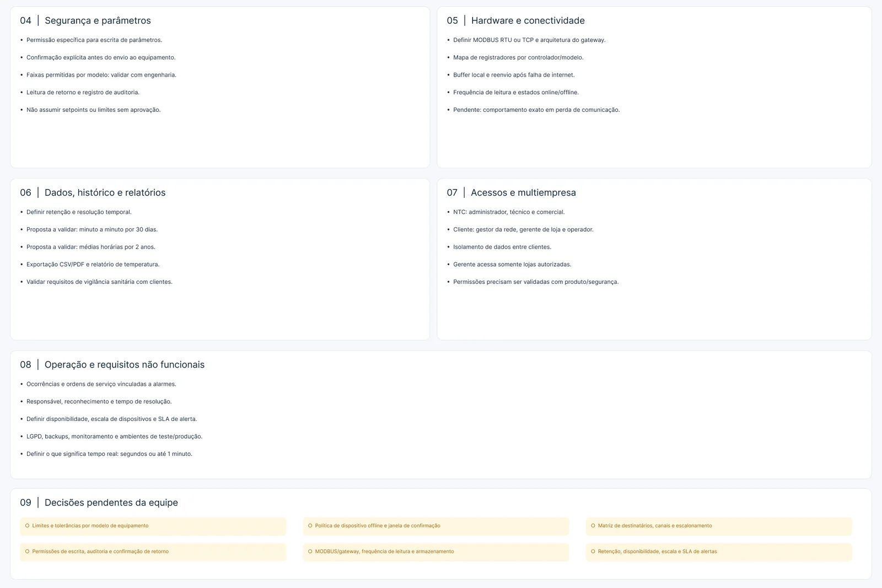The height and width of the screenshot is (588, 882).
Task: Click 'Permissões precisam ser validadas' bullet
Action: [536, 282]
